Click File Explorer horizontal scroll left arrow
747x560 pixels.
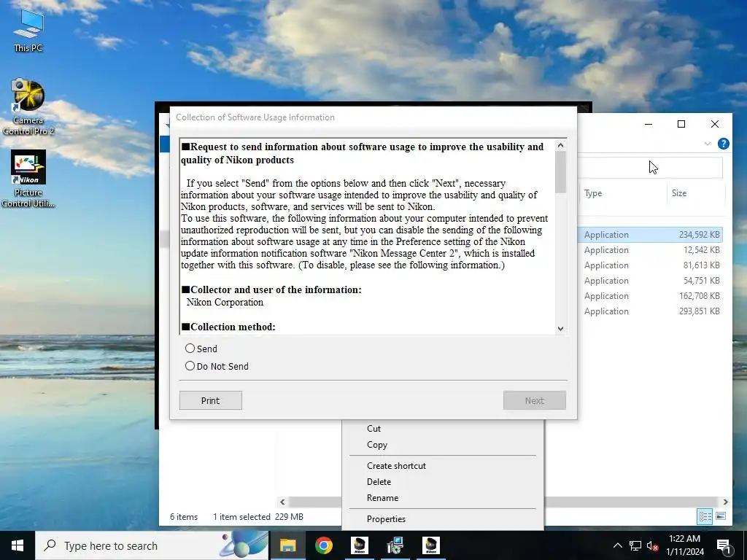pos(282,502)
